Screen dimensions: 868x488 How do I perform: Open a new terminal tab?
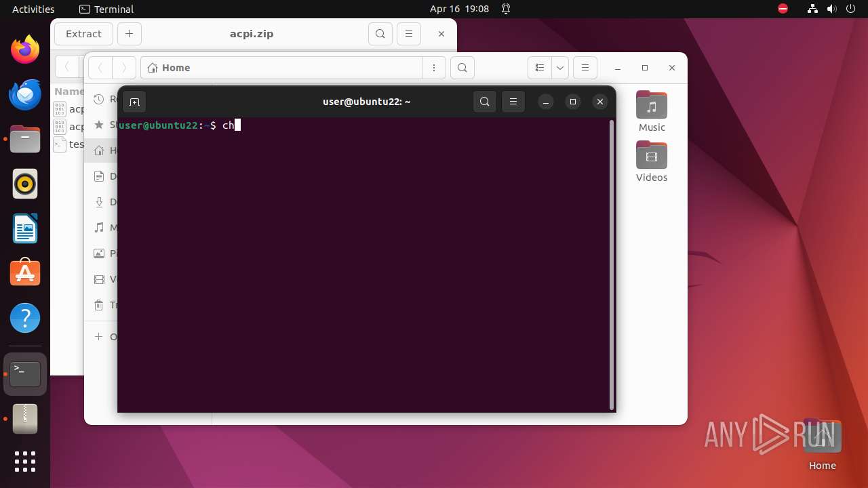[134, 102]
